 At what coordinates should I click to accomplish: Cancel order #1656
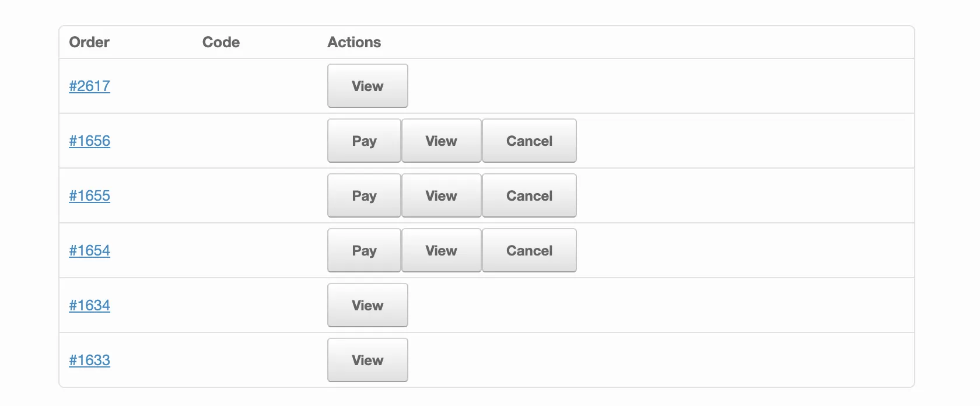(x=529, y=141)
